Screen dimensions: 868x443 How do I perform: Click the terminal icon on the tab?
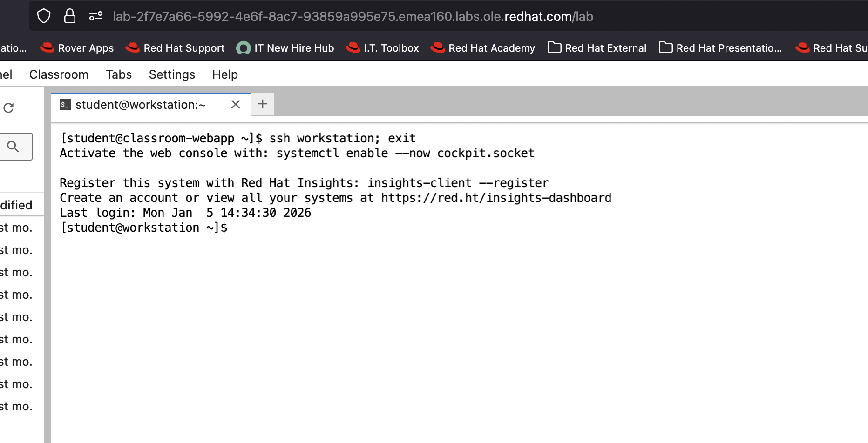click(x=65, y=105)
